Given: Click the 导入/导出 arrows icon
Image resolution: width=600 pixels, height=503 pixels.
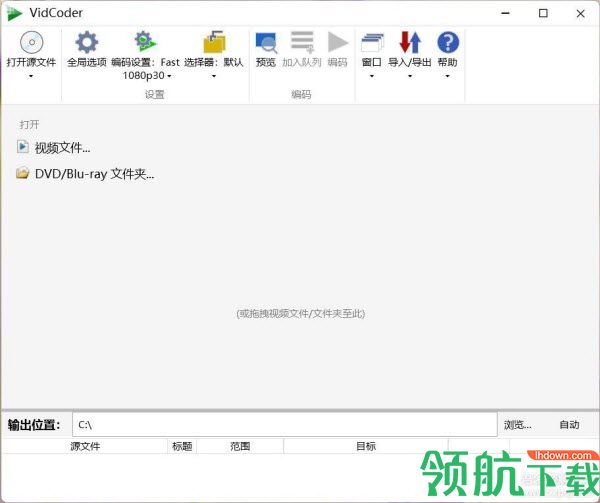Looking at the screenshot, I should point(410,42).
